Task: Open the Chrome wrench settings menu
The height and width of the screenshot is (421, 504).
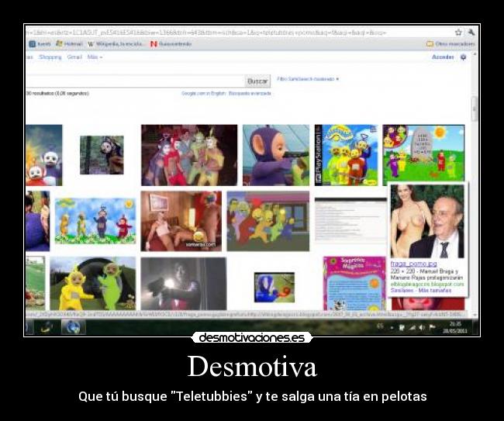Action: [471, 32]
